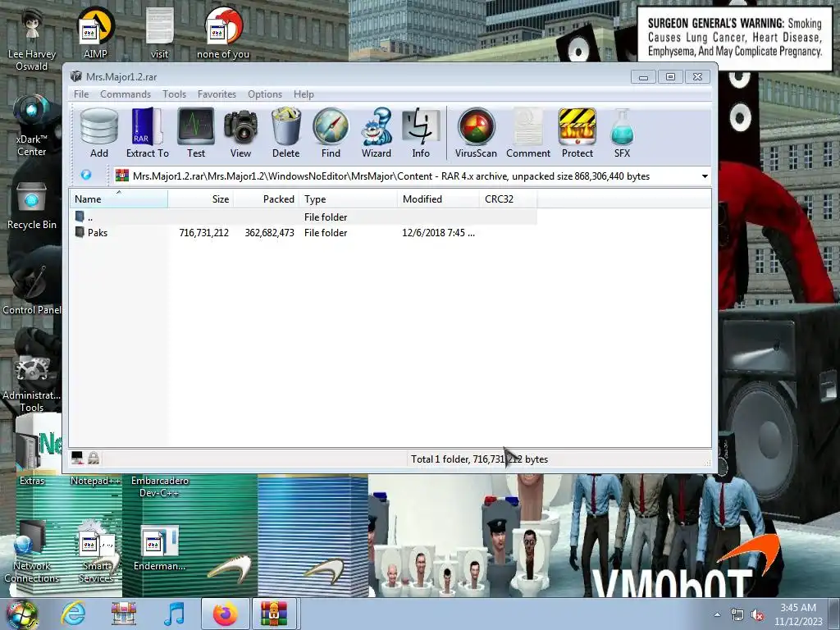Switch to Firefox in the taskbar

(x=226, y=614)
